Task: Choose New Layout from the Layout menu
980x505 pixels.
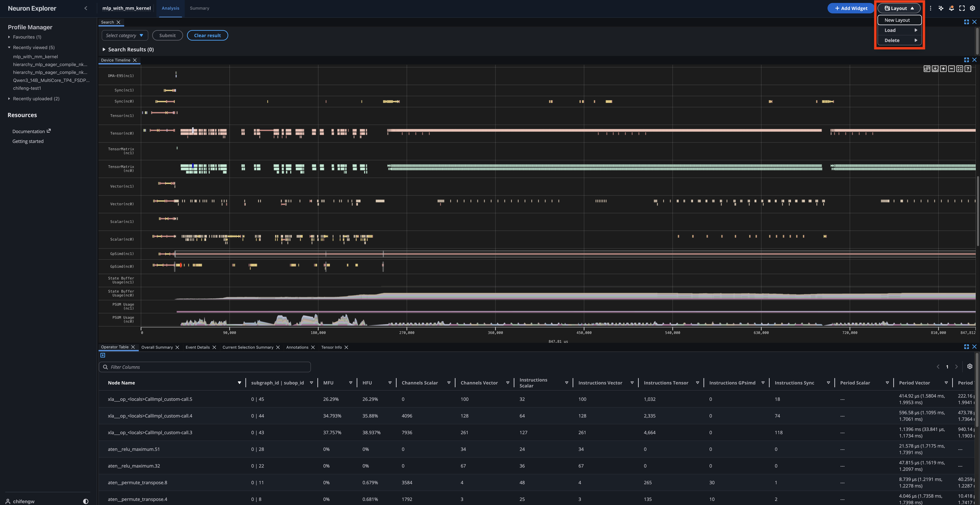Action: pos(899,20)
